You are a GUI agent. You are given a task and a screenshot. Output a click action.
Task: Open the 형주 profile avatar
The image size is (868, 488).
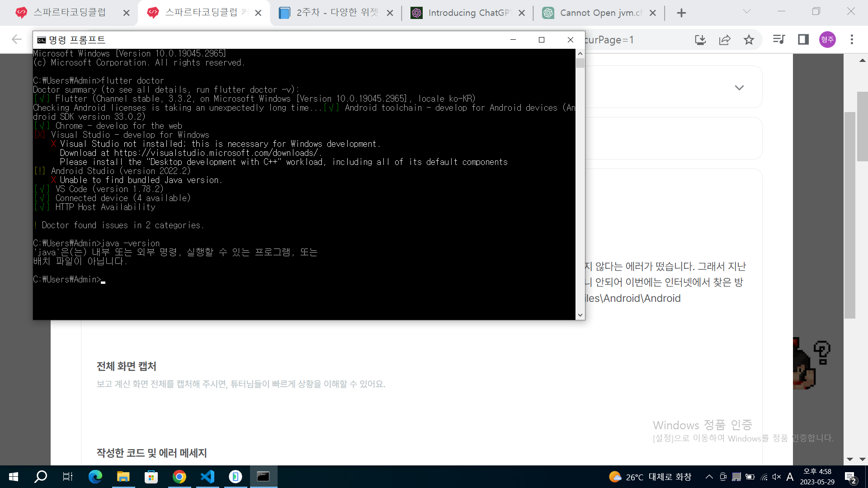click(x=827, y=40)
